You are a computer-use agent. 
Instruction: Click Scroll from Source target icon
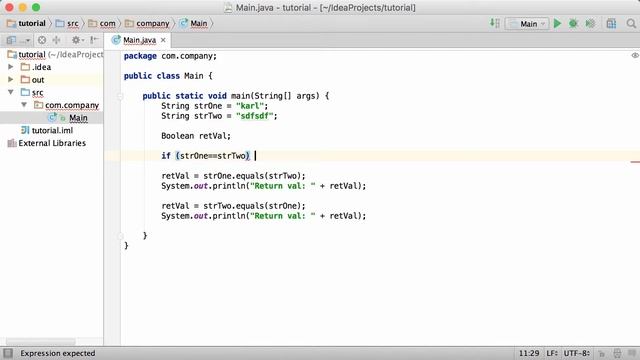point(42,40)
